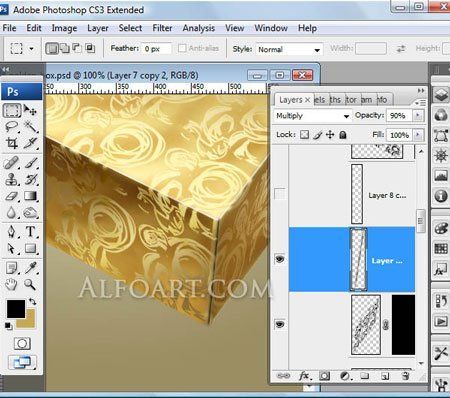Select the Gradient tool
This screenshot has height=398, width=450.
(31, 196)
